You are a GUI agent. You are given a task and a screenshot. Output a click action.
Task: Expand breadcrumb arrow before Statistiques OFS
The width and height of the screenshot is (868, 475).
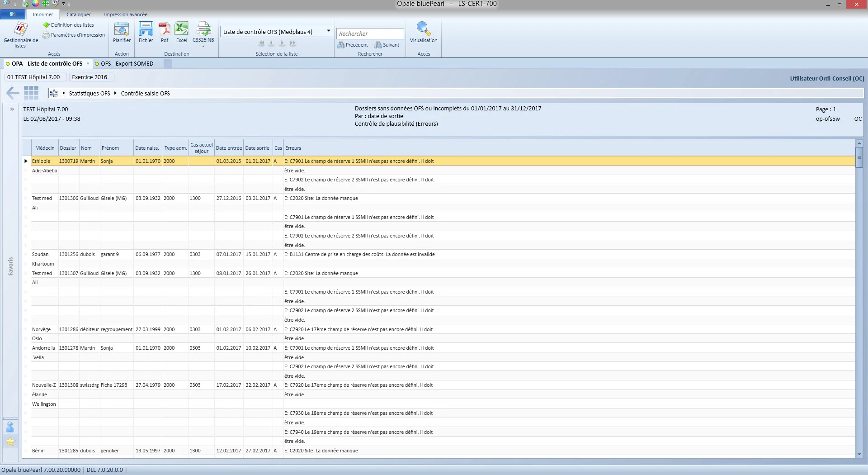[x=64, y=93]
